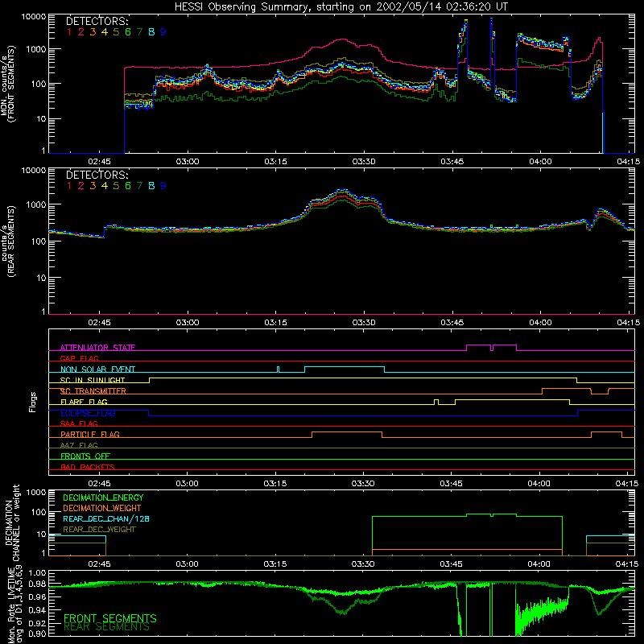Click detector 3 legend number in rear segments panel
The height and width of the screenshot is (644, 644).
pos(93,186)
